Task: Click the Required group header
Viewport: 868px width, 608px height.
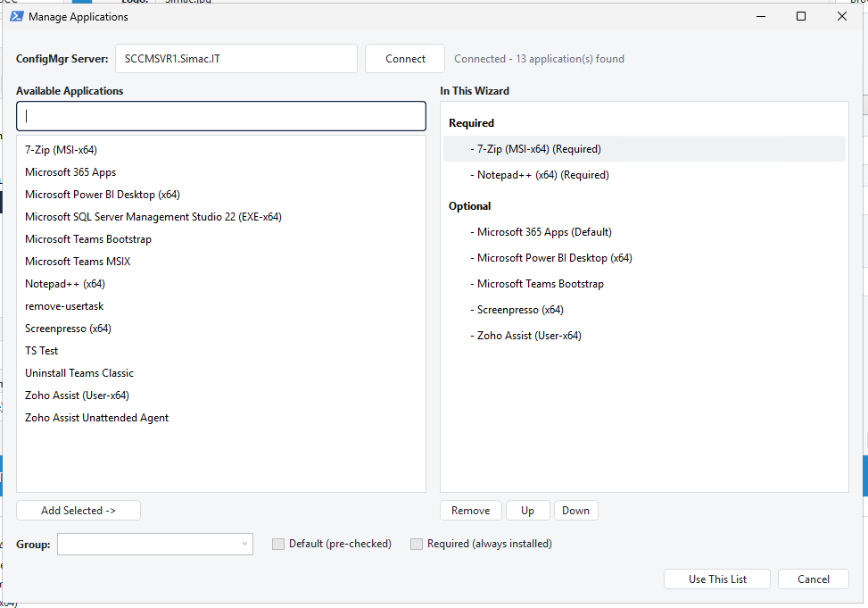Action: click(x=471, y=123)
